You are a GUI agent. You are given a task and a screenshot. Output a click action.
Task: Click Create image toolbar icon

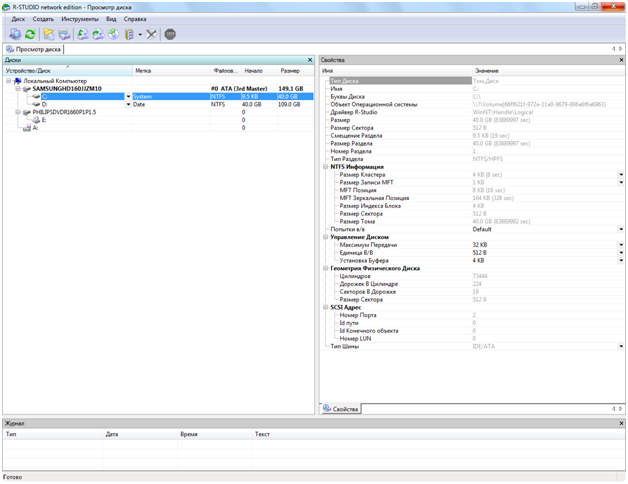click(x=98, y=34)
